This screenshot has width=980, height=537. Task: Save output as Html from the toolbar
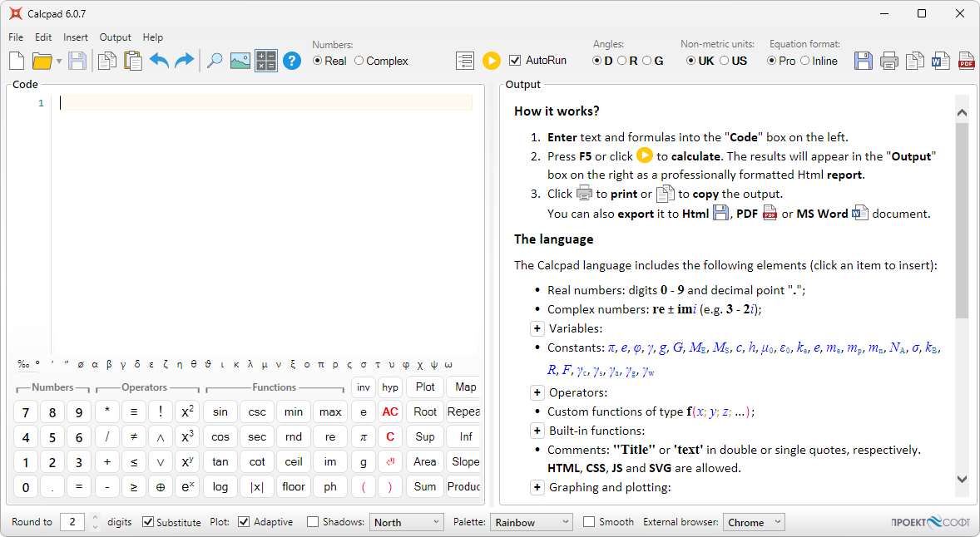coord(864,61)
